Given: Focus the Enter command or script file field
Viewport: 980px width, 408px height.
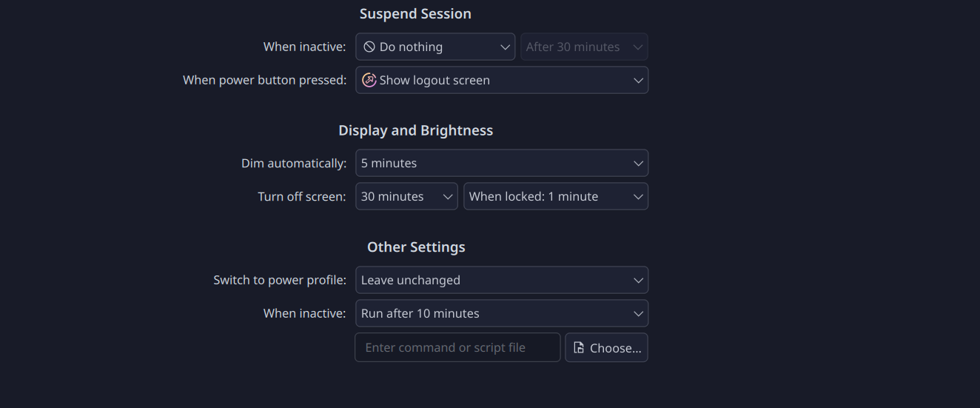Looking at the screenshot, I should pos(457,347).
